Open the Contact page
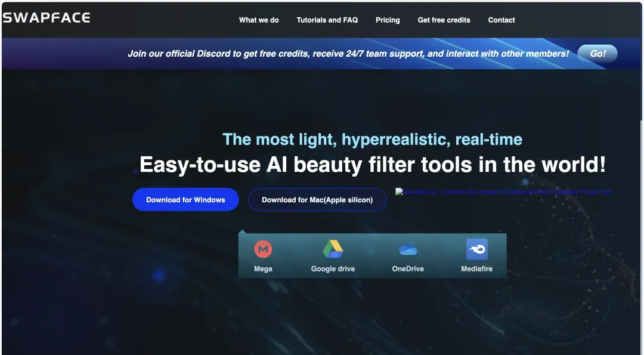Viewport: 644px width, 355px height. point(501,20)
